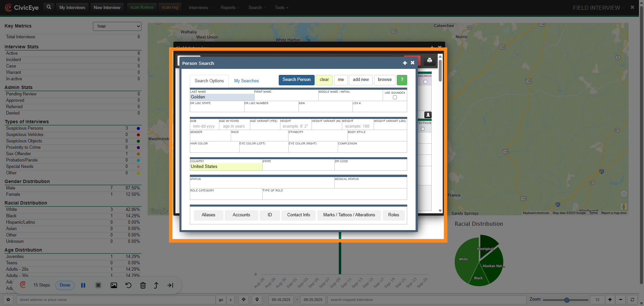The width and height of the screenshot is (644, 306).
Task: Click the me button
Action: coord(341,80)
